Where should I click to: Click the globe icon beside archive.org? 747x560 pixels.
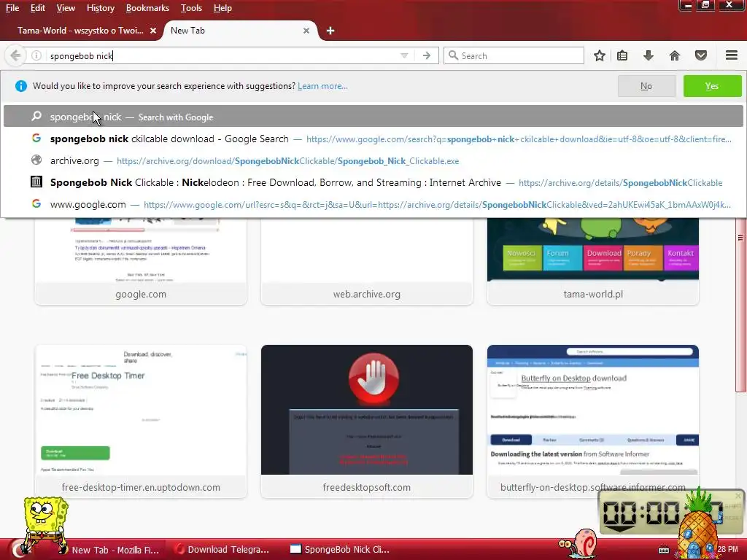pyautogui.click(x=36, y=160)
